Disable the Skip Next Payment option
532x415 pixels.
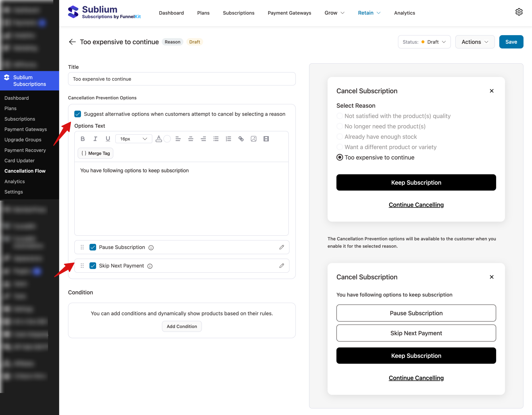coord(92,265)
